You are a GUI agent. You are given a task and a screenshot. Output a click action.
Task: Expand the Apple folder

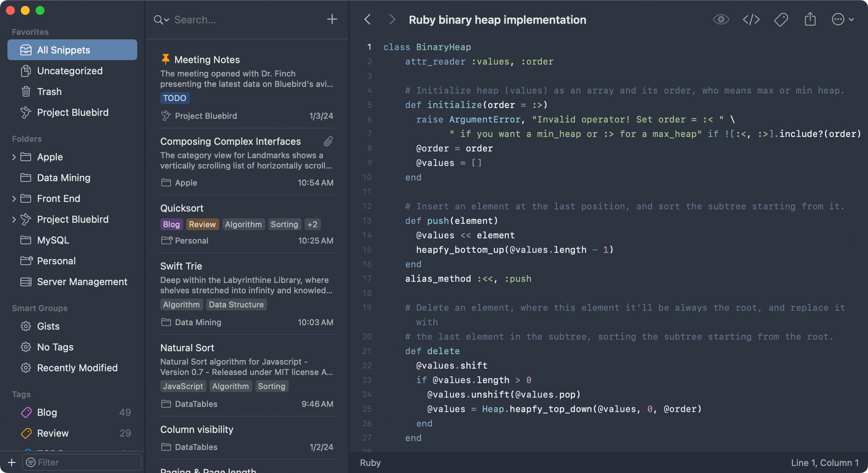14,157
